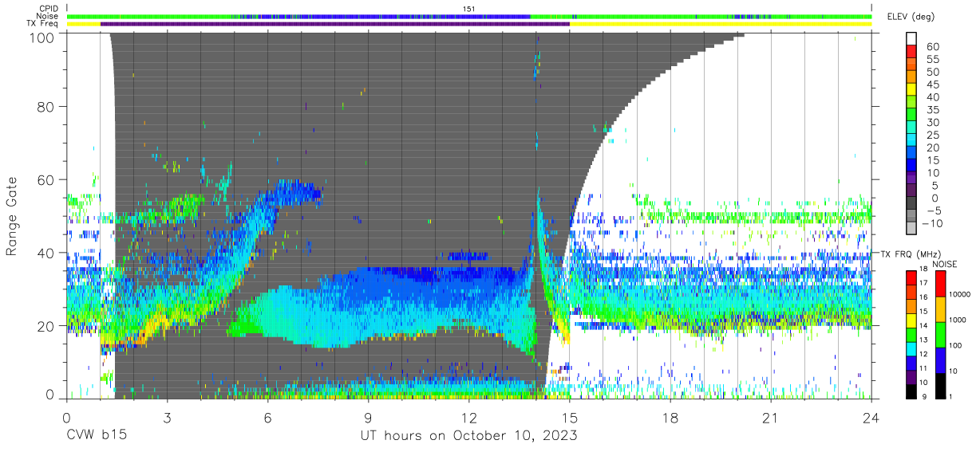Select the yellow swatch of elevation colorbar

pyautogui.click(x=912, y=88)
